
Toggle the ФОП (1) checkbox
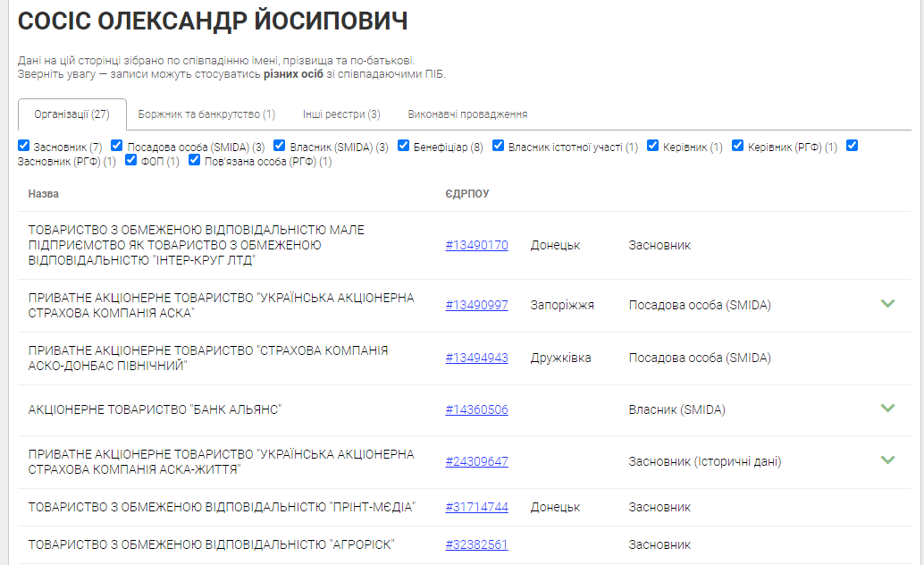[x=131, y=161]
